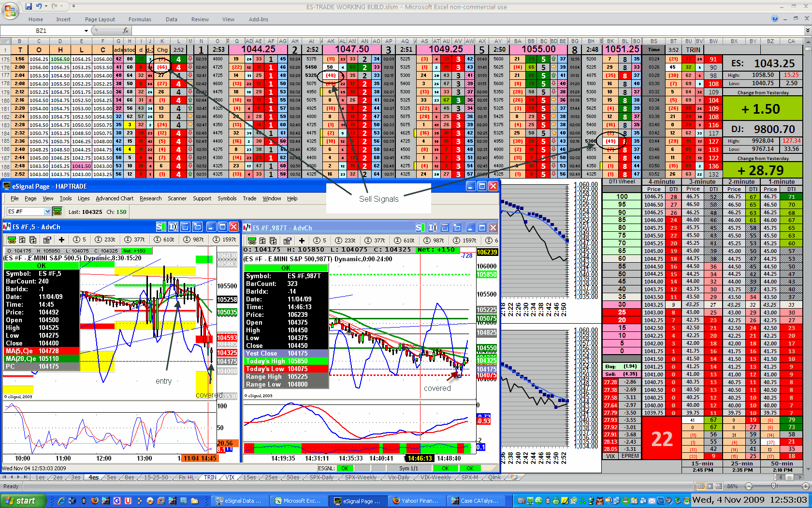The width and height of the screenshot is (812, 508).
Task: Click the Undo icon in Excel's toolbar
Action: tap(39, 6)
